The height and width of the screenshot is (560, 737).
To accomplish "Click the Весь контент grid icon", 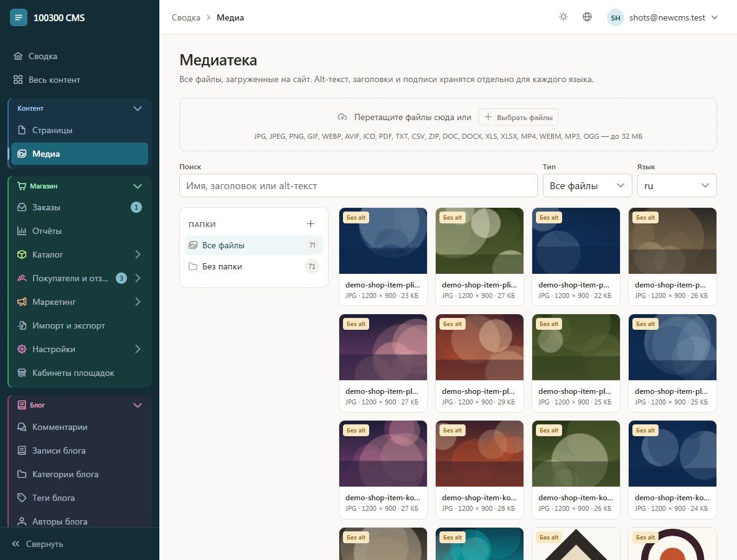I will pos(18,80).
